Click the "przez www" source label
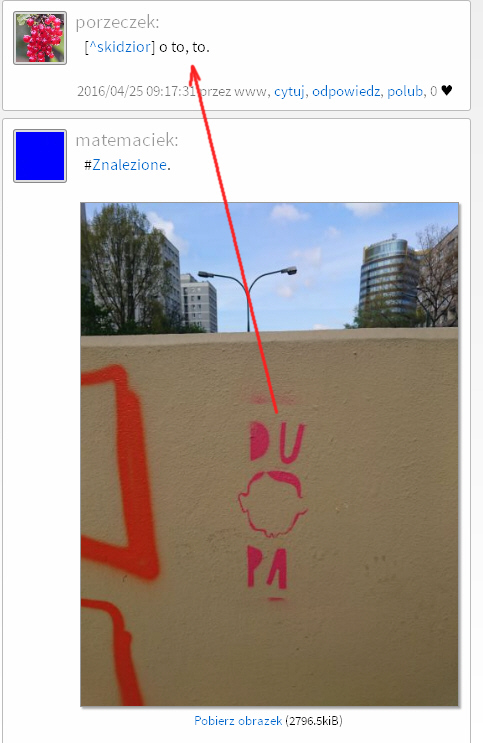Screen dimensions: 483x743 point(233,91)
